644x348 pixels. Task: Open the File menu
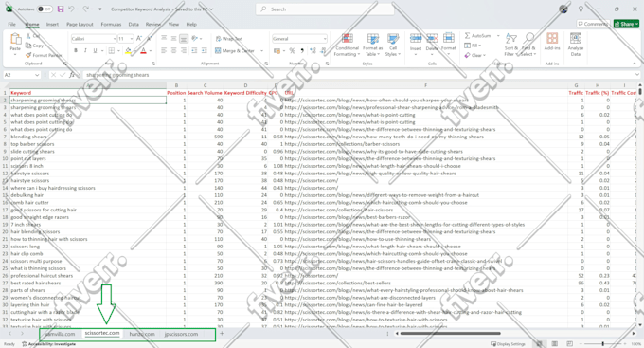tap(12, 25)
